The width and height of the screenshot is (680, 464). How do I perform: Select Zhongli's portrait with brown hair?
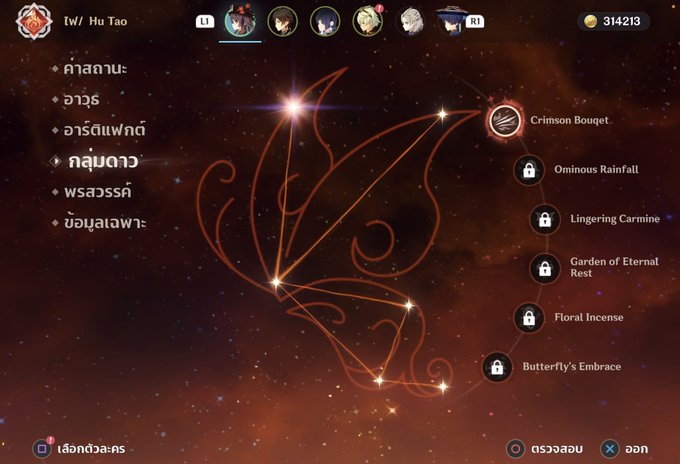[282, 21]
